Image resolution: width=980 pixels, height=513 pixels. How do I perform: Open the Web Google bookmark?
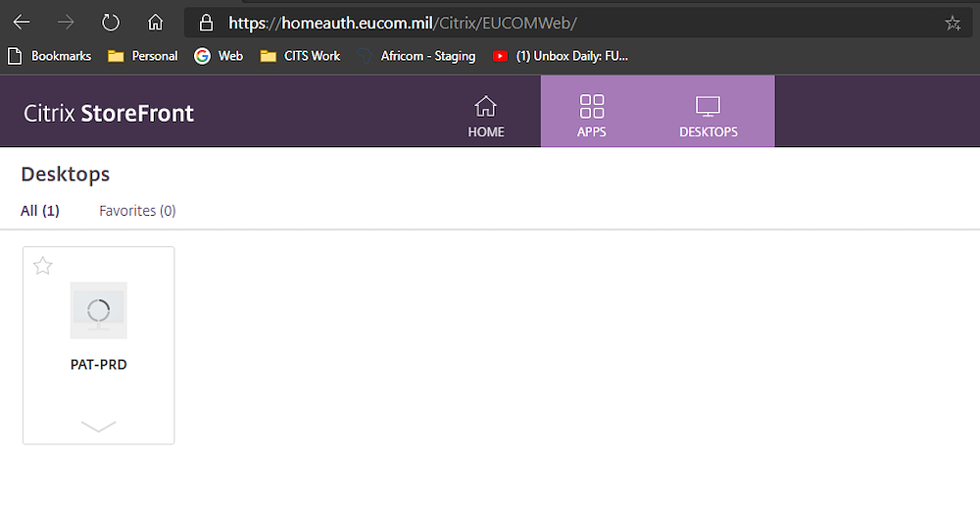point(219,56)
